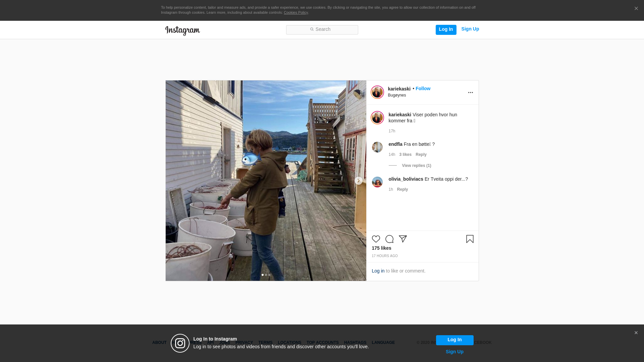Click the Sign Up link in header
This screenshot has height=362, width=644.
point(470,29)
